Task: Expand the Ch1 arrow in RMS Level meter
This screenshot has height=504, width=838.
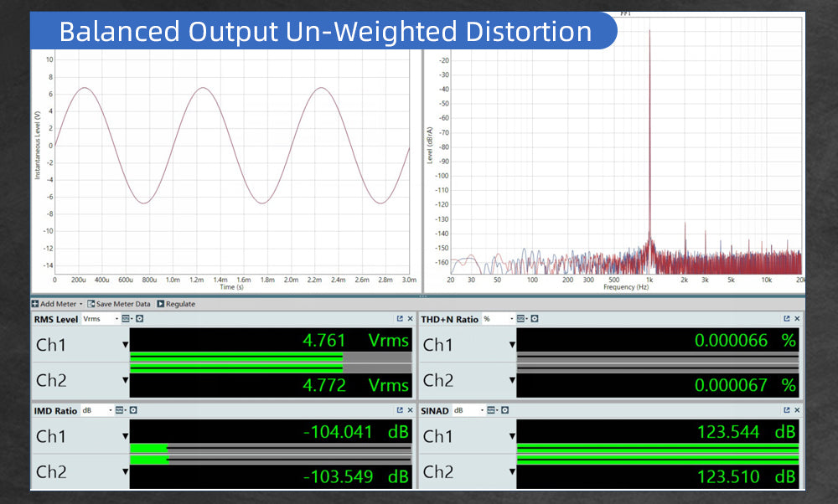Action: tap(125, 345)
